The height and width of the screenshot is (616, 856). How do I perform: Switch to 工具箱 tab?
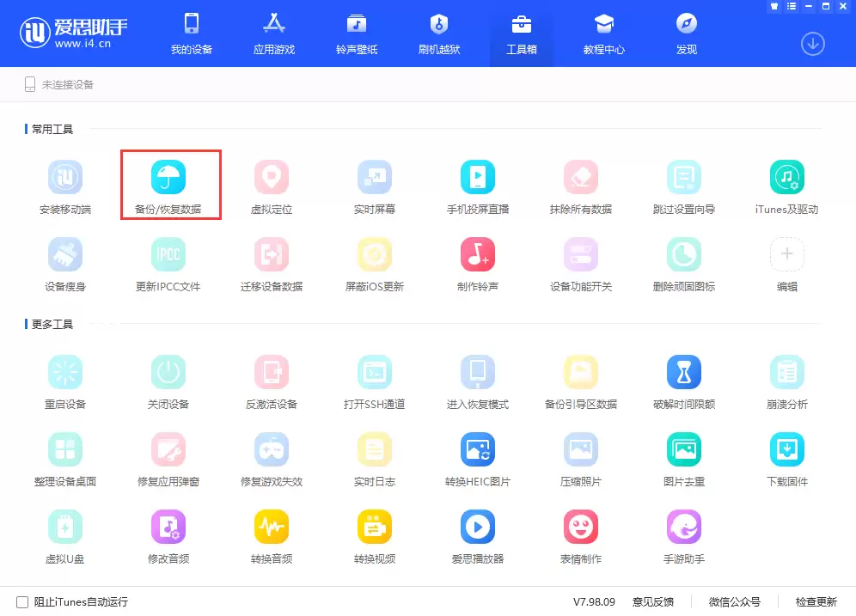(522, 34)
